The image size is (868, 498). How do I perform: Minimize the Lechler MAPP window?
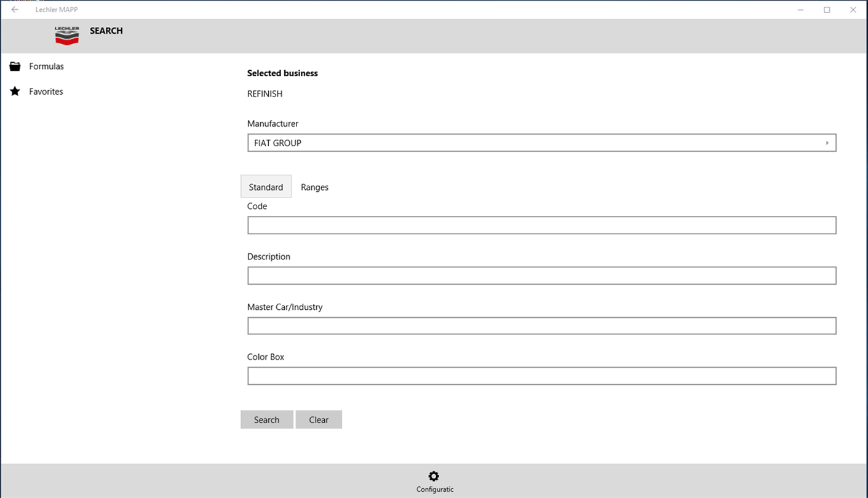[801, 10]
